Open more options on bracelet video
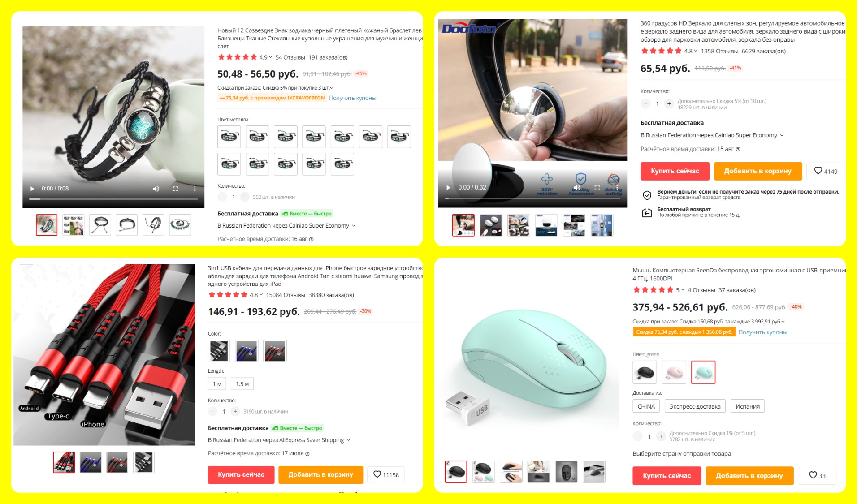The image size is (857, 504). click(x=195, y=189)
